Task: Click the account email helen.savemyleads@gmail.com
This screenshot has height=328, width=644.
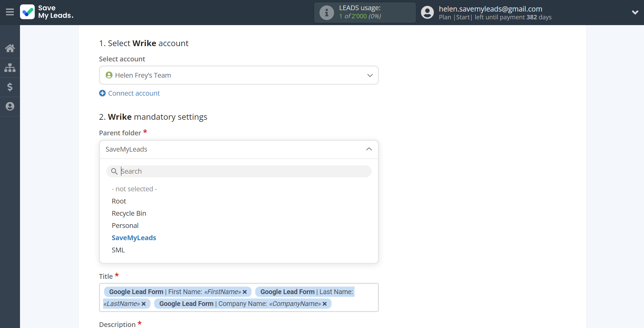Action: tap(490, 9)
